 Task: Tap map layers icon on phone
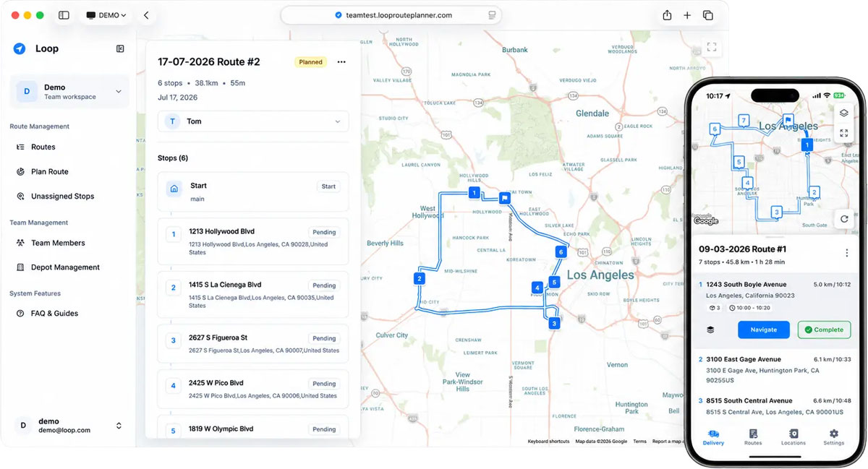pyautogui.click(x=843, y=113)
